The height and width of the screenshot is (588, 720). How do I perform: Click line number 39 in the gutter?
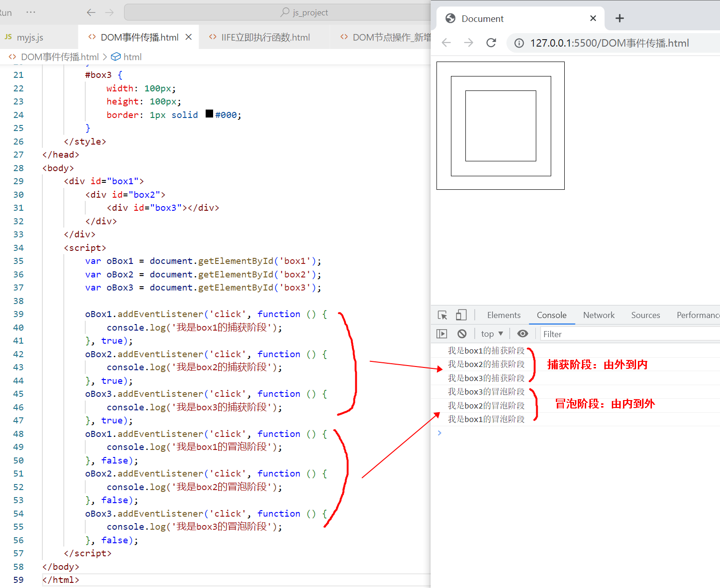click(19, 314)
